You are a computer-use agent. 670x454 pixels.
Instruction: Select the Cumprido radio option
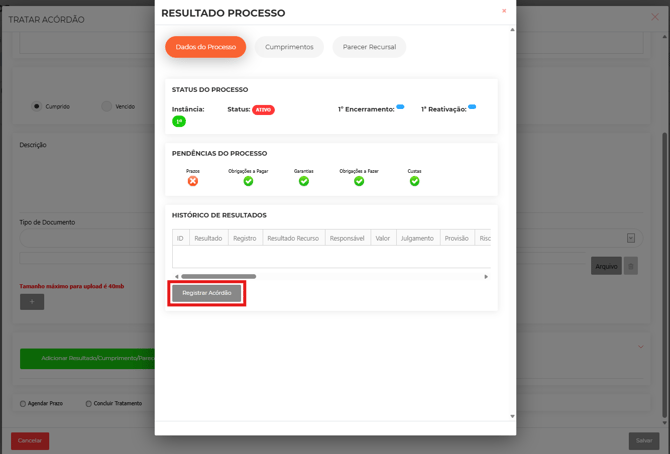[x=37, y=106]
